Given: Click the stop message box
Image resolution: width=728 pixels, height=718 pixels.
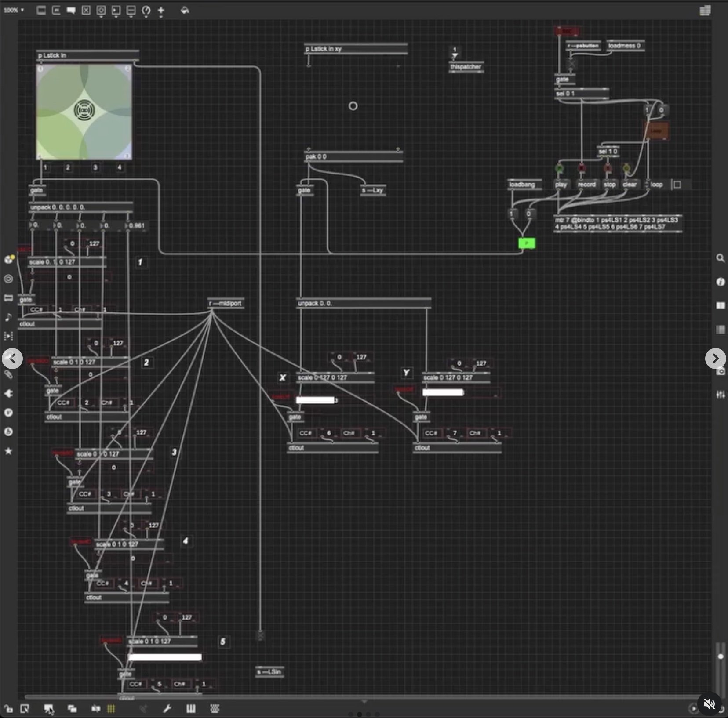Looking at the screenshot, I should coord(609,185).
